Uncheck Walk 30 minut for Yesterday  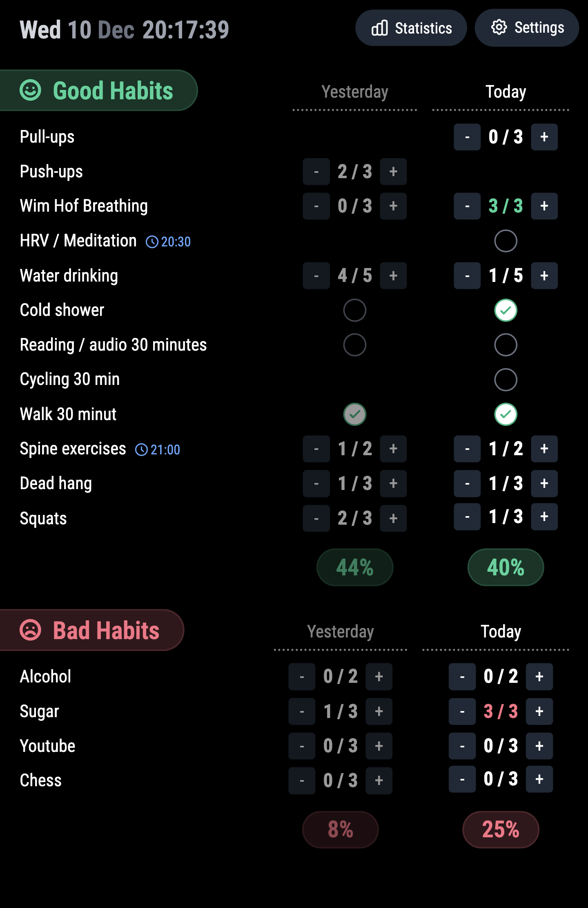pyautogui.click(x=354, y=414)
